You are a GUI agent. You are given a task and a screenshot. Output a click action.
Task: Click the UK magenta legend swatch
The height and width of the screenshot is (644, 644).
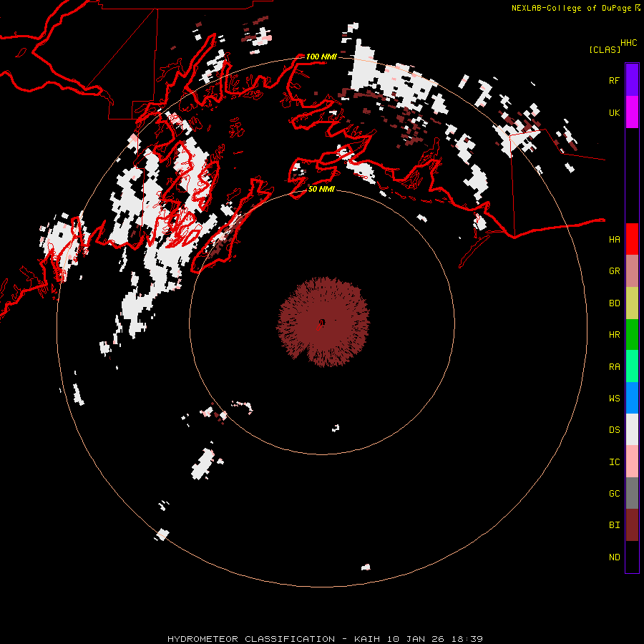tap(632, 112)
